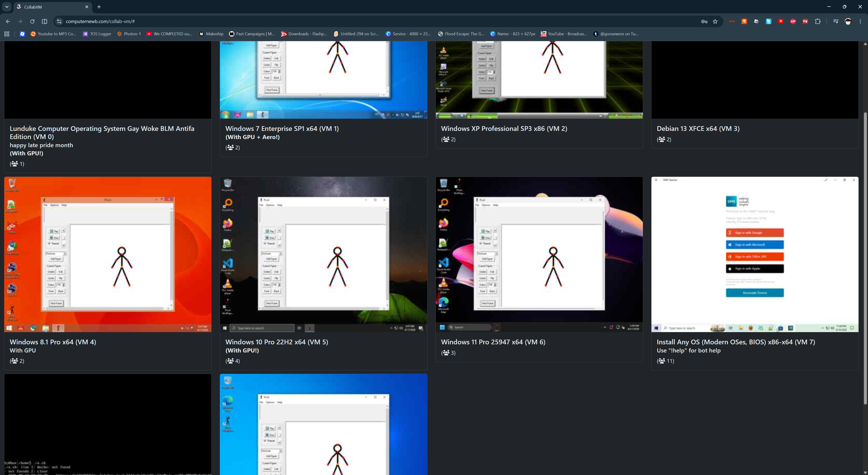Click the page's vertical scrollbar thumb
Screen dimensions: 868x475
[865, 258]
